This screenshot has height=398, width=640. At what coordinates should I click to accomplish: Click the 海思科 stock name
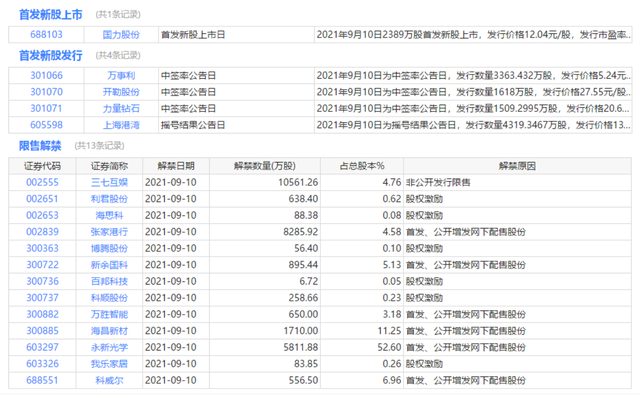(x=109, y=216)
